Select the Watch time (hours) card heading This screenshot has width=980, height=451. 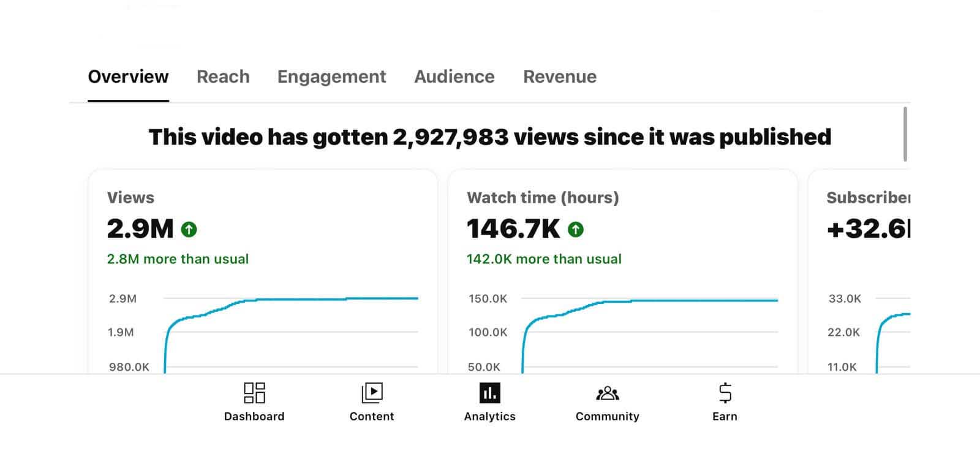543,197
